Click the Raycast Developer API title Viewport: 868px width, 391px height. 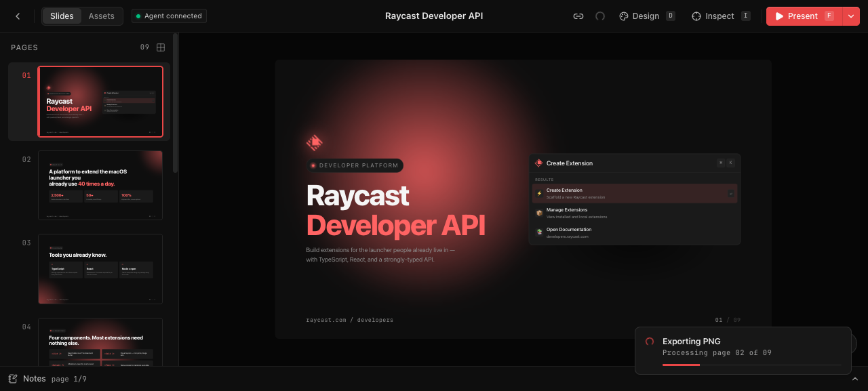(x=434, y=16)
